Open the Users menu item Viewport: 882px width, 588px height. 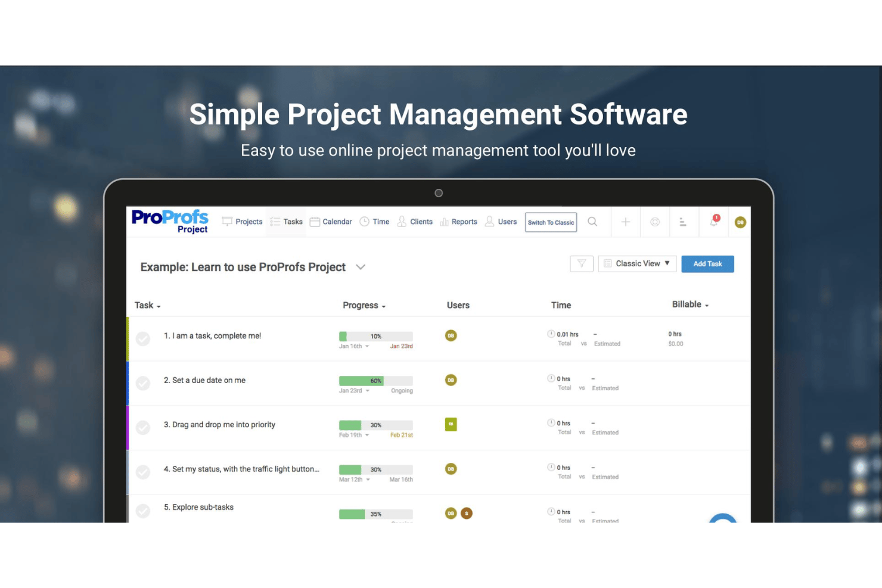click(x=501, y=222)
